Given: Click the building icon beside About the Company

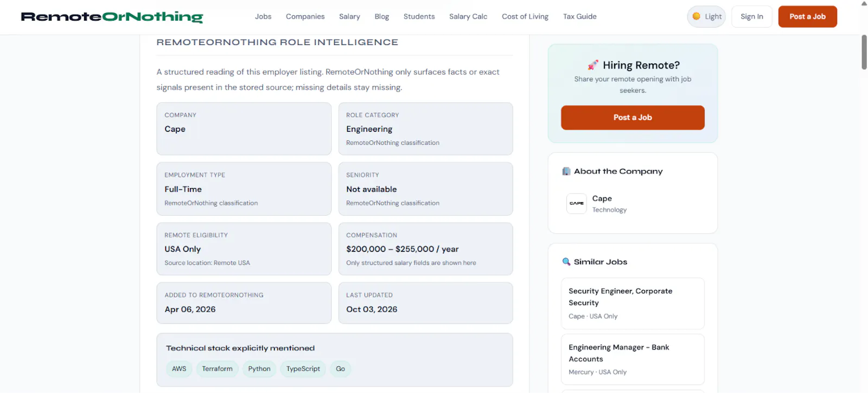Looking at the screenshot, I should point(566,171).
